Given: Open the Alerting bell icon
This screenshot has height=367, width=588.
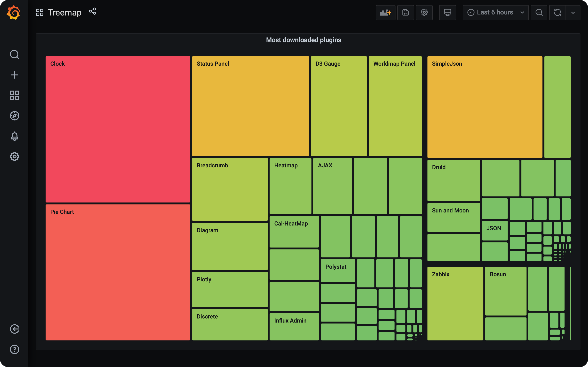Looking at the screenshot, I should click(14, 136).
